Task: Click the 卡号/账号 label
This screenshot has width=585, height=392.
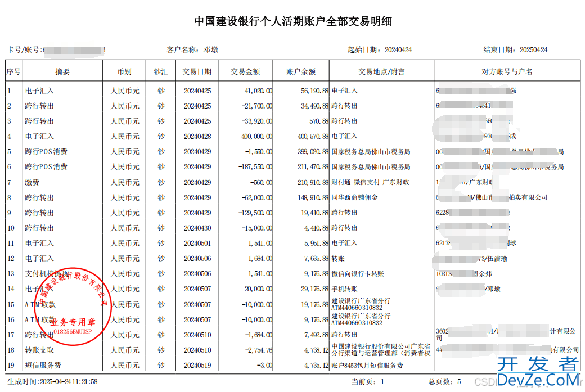Action: (x=24, y=50)
